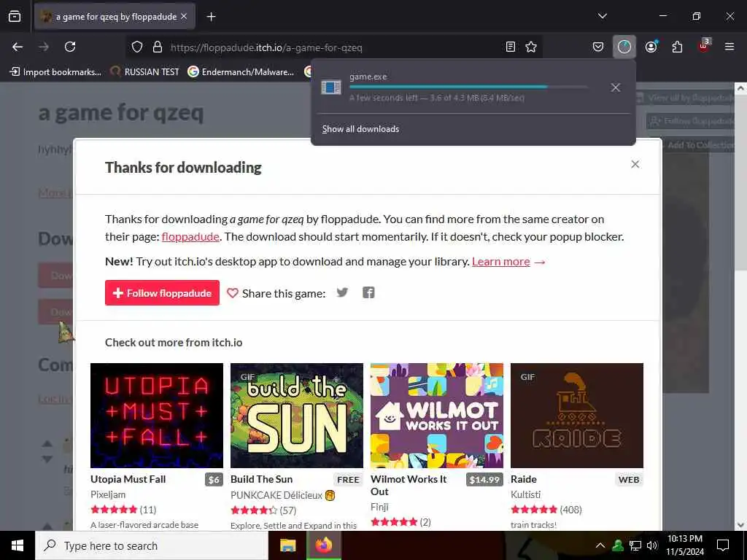Open Utopia Must Fall thumbnail

pos(157,416)
